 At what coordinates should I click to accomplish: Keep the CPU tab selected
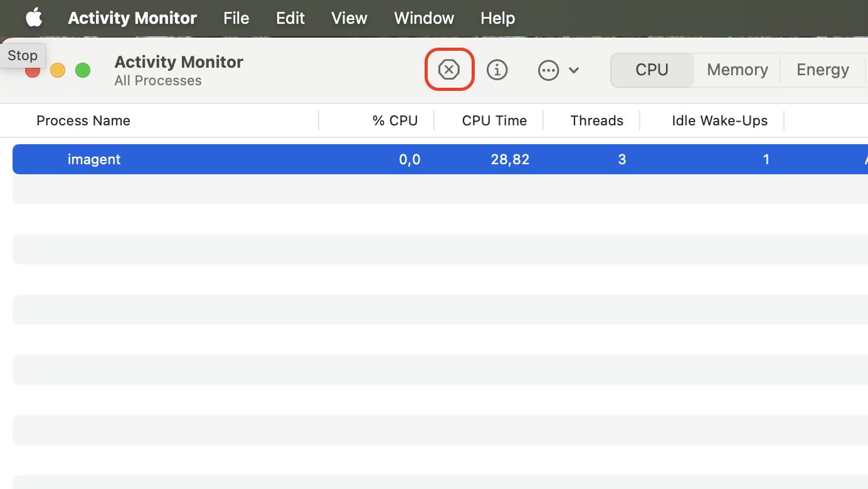coord(652,70)
